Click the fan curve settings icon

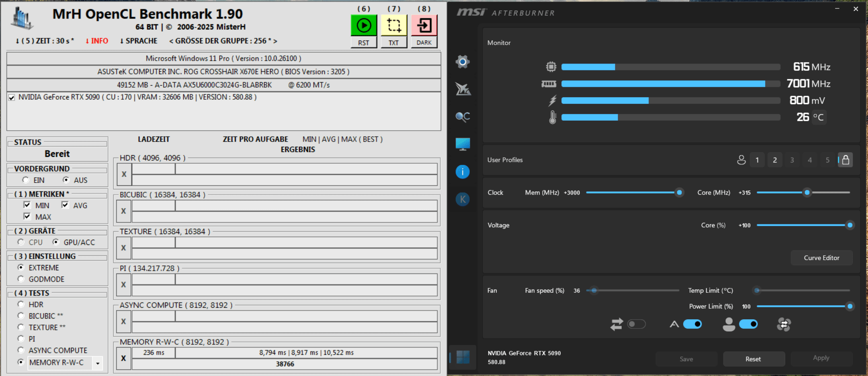pos(784,324)
